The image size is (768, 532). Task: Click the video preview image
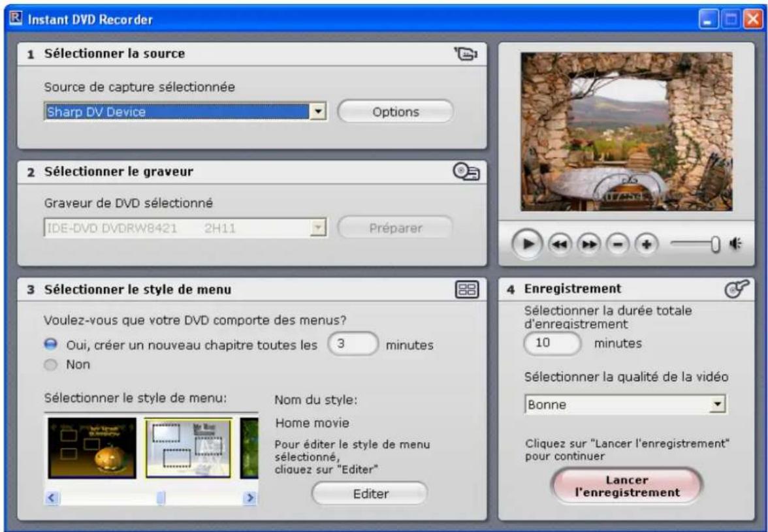pyautogui.click(x=626, y=132)
